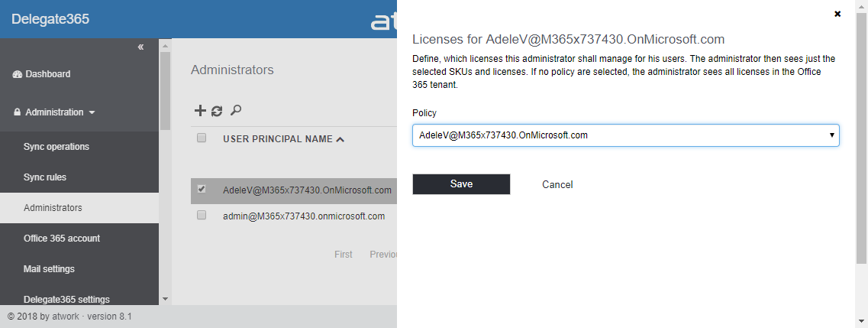Screen dimensions: 868x328
Task: Cancel the license dialog
Action: [557, 184]
